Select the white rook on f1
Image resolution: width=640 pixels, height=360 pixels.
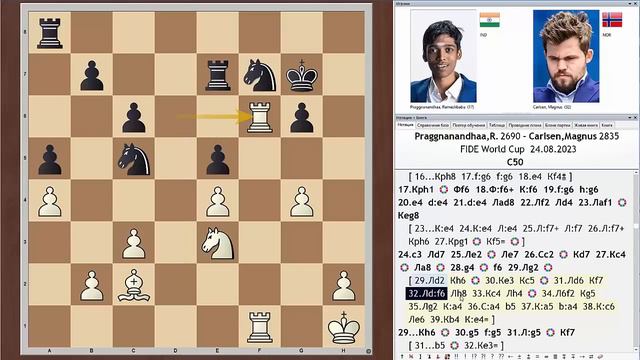coord(260,327)
